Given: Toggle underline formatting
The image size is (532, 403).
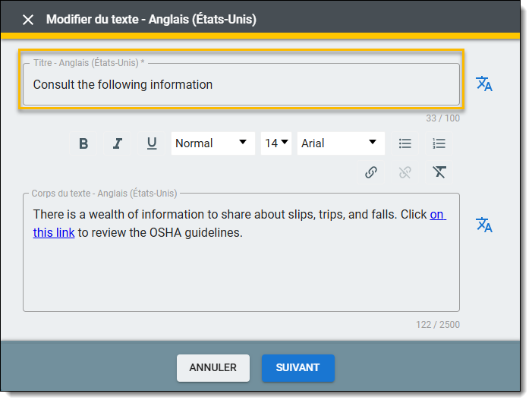Looking at the screenshot, I should [x=152, y=143].
